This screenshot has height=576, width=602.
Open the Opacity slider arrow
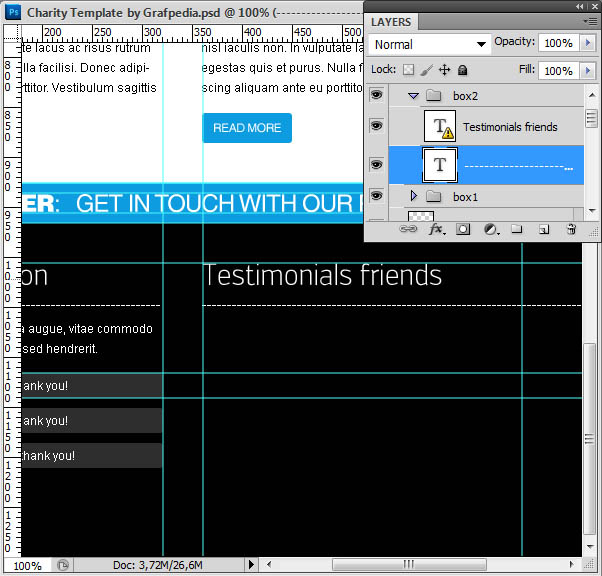pos(587,43)
